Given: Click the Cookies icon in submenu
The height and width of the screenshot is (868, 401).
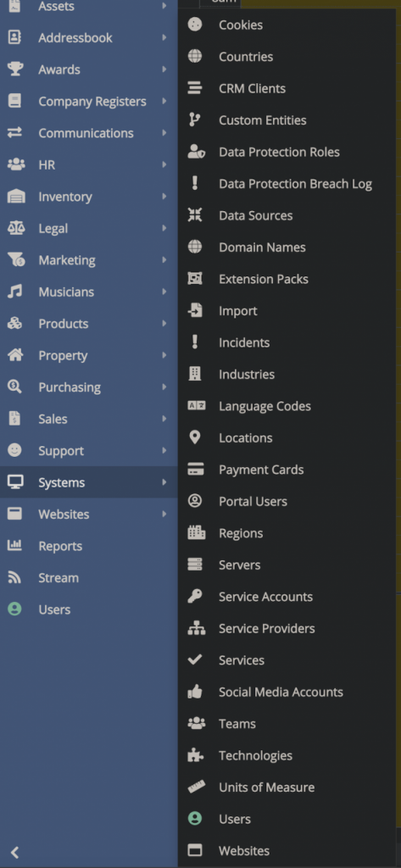Looking at the screenshot, I should coord(195,25).
